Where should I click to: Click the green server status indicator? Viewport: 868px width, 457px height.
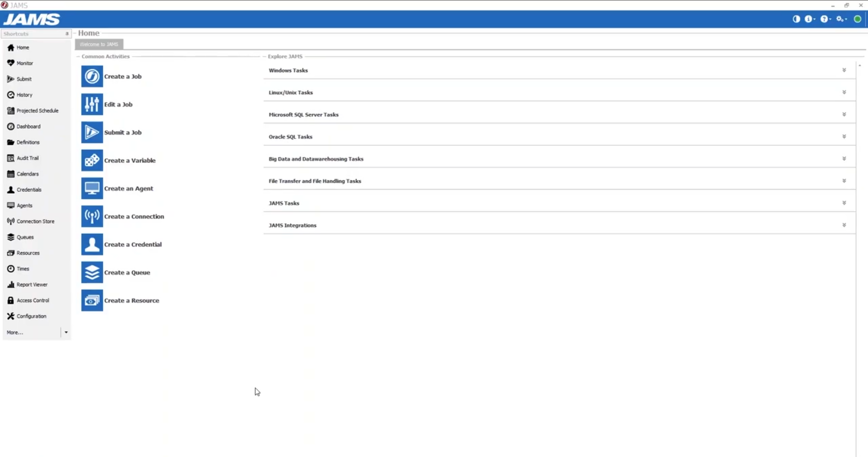pyautogui.click(x=858, y=19)
